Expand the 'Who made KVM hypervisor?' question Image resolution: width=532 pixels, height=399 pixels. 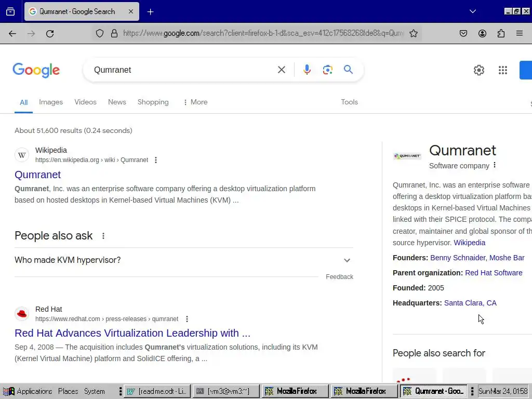pyautogui.click(x=183, y=260)
